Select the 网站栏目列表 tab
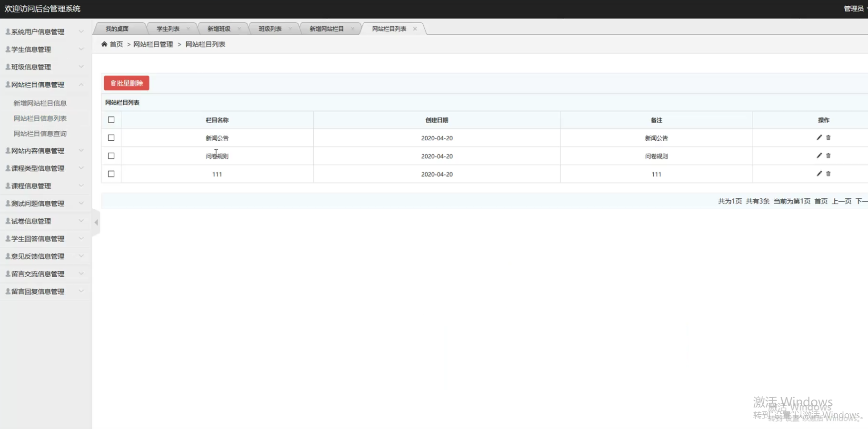This screenshot has height=429, width=868. 389,29
